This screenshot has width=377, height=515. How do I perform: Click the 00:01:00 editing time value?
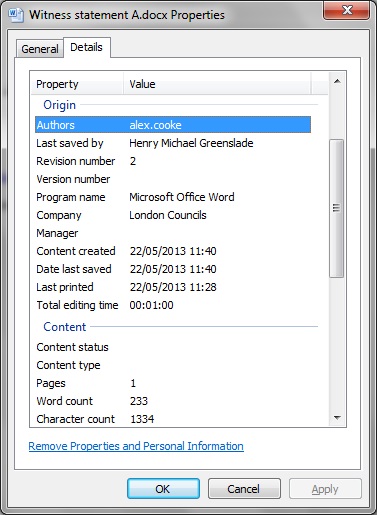(151, 305)
